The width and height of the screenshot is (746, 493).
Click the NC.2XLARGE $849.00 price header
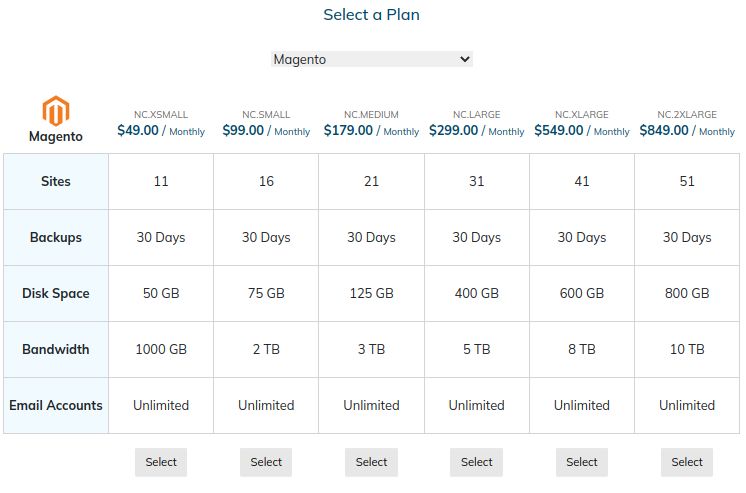tap(687, 130)
